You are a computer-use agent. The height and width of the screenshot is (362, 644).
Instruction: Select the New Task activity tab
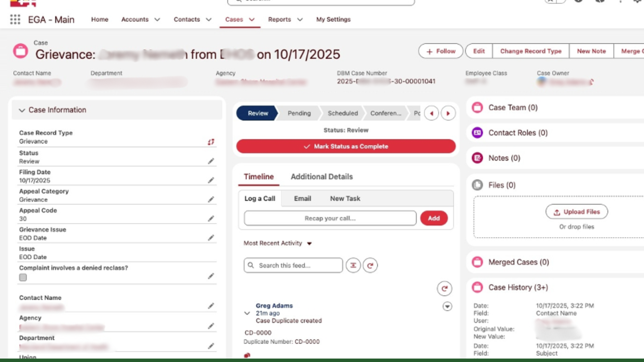345,199
